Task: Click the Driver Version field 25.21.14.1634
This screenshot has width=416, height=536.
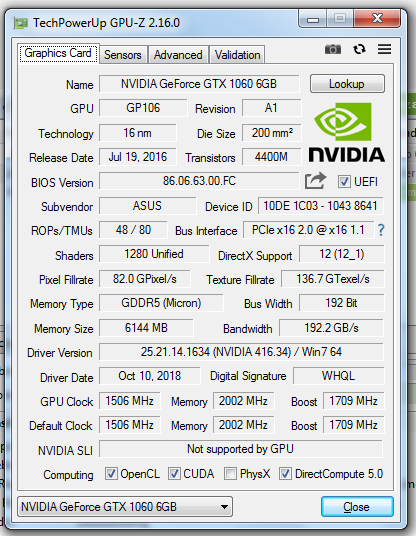Action: pyautogui.click(x=241, y=352)
